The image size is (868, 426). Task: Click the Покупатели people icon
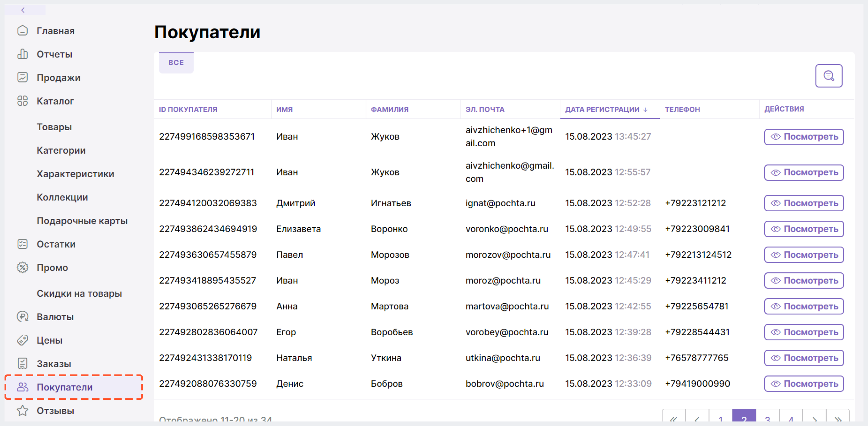point(23,387)
